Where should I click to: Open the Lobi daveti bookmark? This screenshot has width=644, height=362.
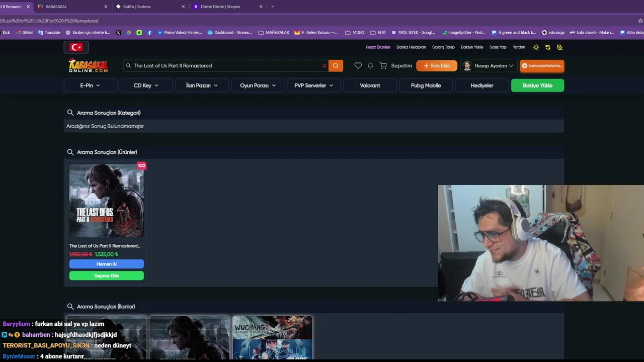(x=592, y=32)
